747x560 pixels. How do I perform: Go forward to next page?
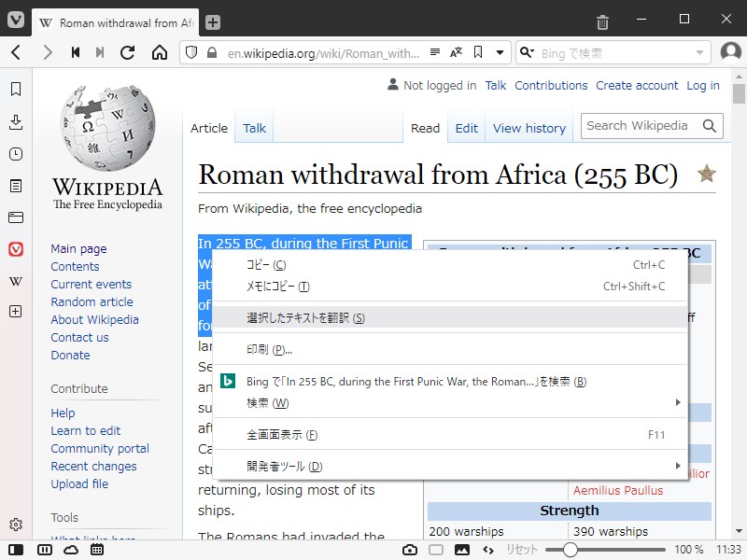tap(47, 52)
